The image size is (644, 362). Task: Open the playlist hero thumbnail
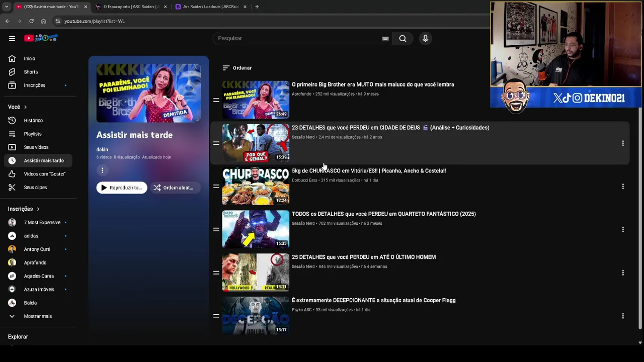(148, 93)
